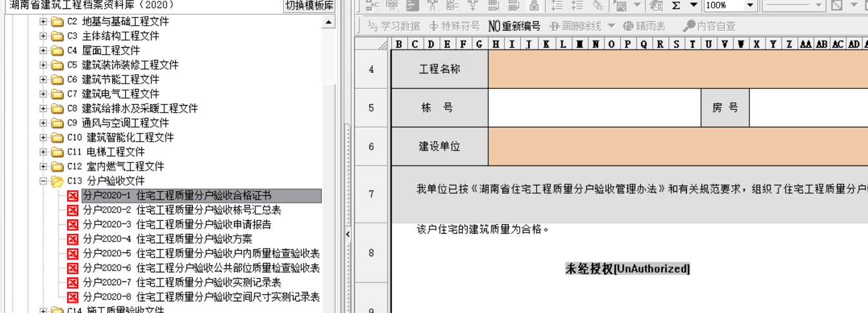The image size is (868, 313).
Task: Select row 6 header in the sheet
Action: 371,147
